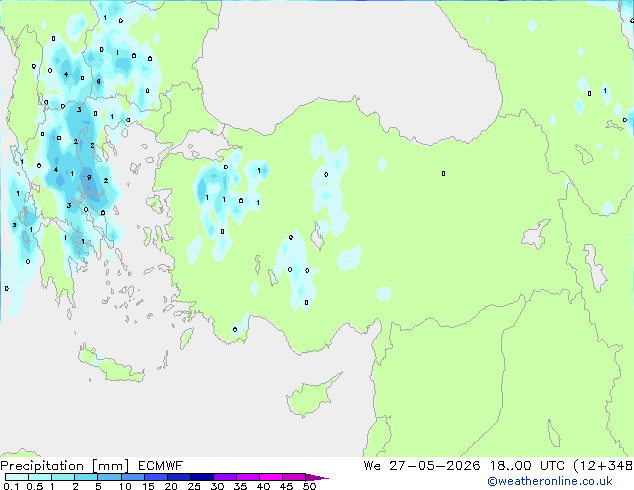Image resolution: width=634 pixels, height=490 pixels.
Task: Click the 30 mm purple legend swatch
Action: 225,477
